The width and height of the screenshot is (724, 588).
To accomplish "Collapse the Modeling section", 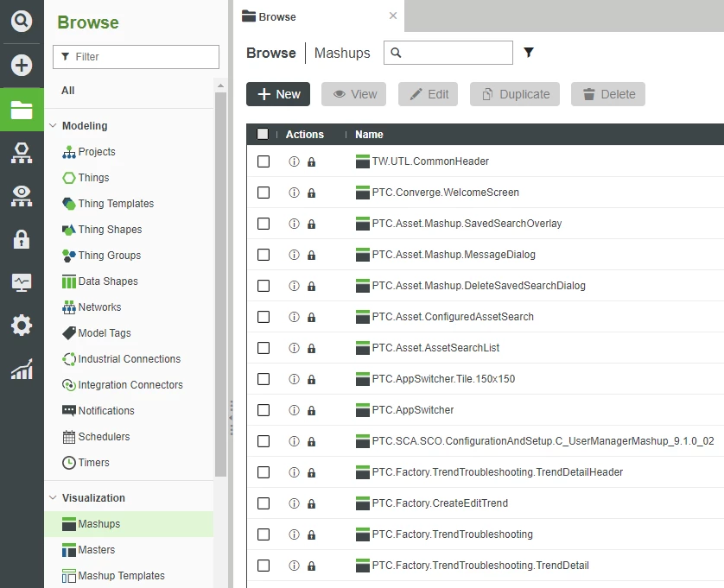I will [53, 125].
